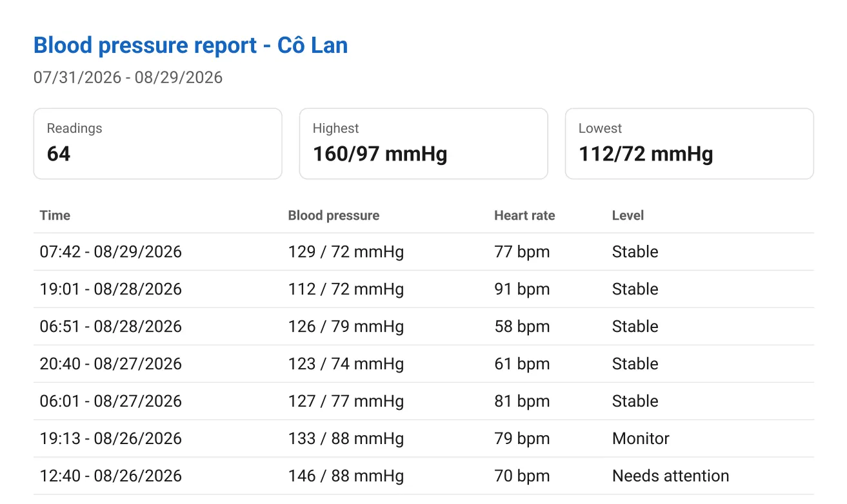
Task: Select the time cell 06:01 - 08/27/2026
Action: [x=111, y=402]
